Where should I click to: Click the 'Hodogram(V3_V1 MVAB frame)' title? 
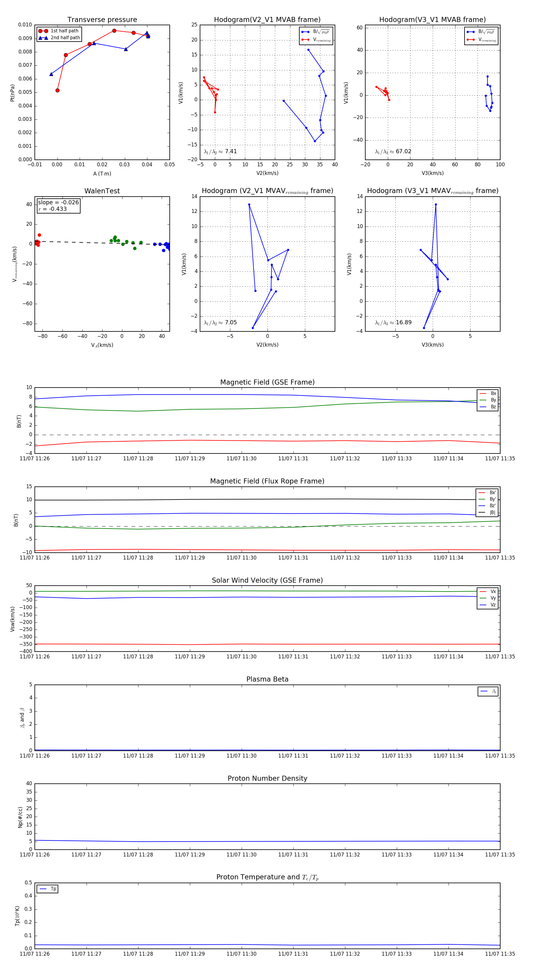(432, 20)
